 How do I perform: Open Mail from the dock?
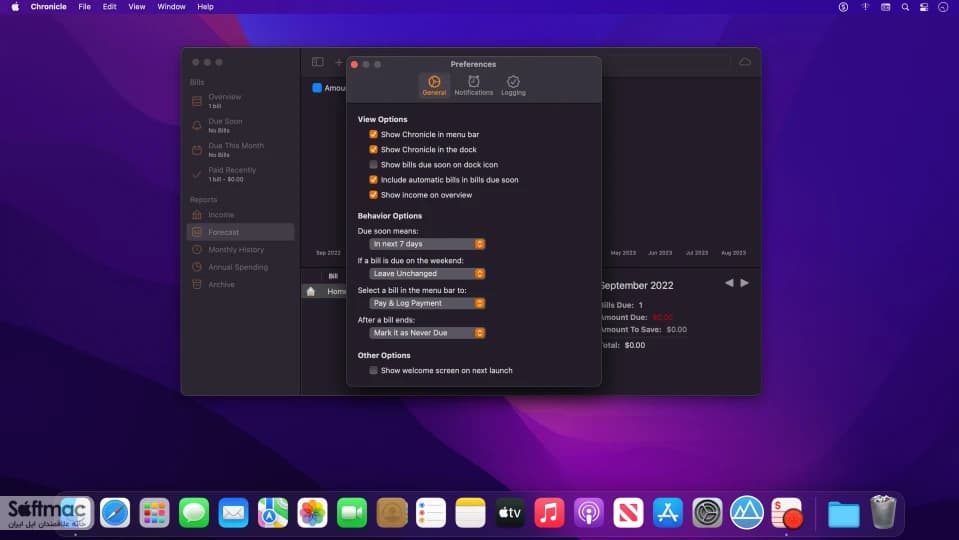tap(233, 512)
